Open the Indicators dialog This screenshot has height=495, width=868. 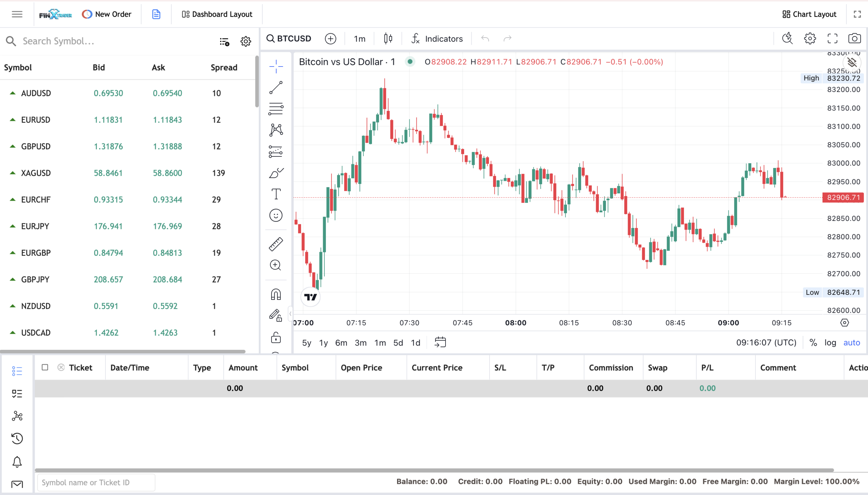tap(437, 39)
